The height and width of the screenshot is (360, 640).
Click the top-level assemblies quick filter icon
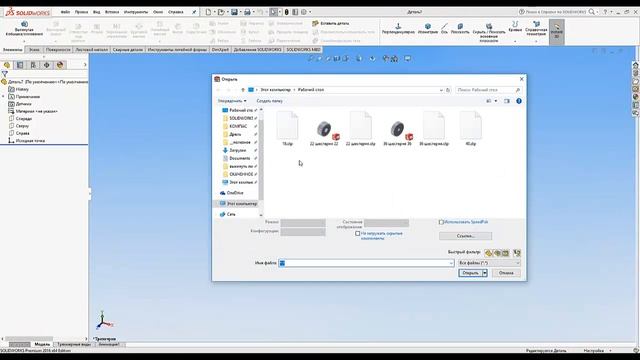[517, 253]
